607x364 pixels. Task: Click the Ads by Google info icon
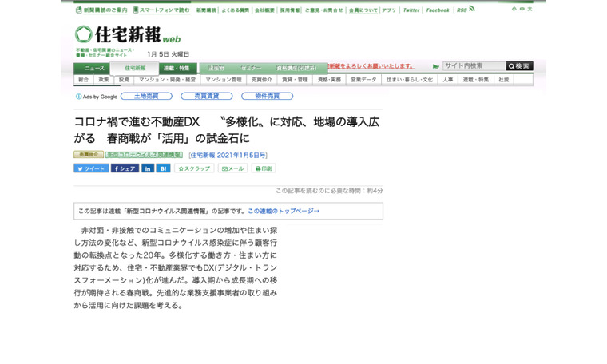click(78, 97)
